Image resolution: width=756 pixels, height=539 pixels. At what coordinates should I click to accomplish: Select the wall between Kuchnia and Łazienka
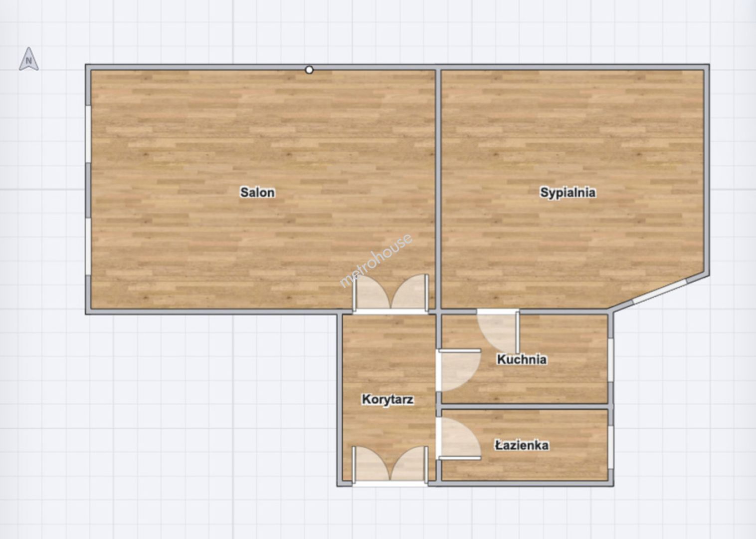[524, 407]
